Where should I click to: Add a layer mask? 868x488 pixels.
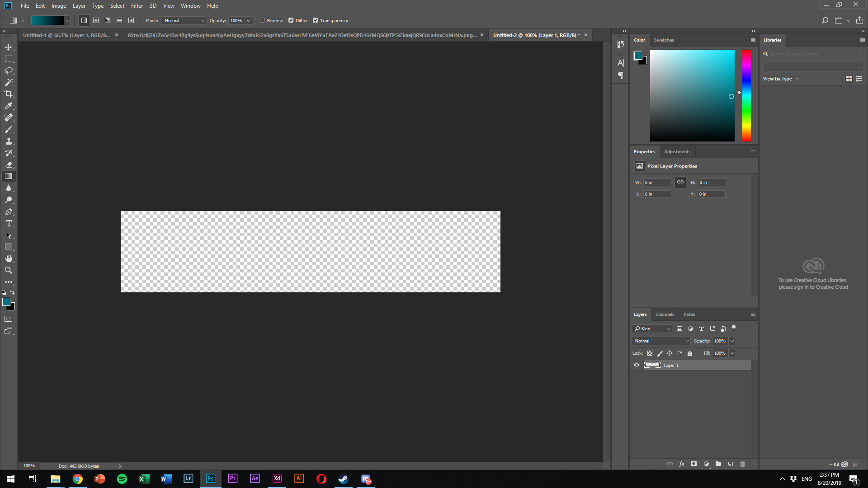(694, 464)
